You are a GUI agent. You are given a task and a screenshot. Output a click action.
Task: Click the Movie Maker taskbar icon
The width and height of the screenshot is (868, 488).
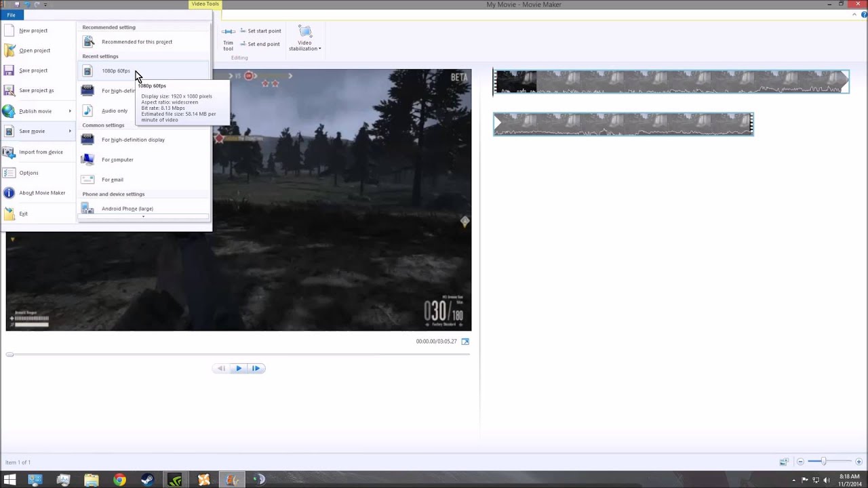pyautogui.click(x=232, y=480)
